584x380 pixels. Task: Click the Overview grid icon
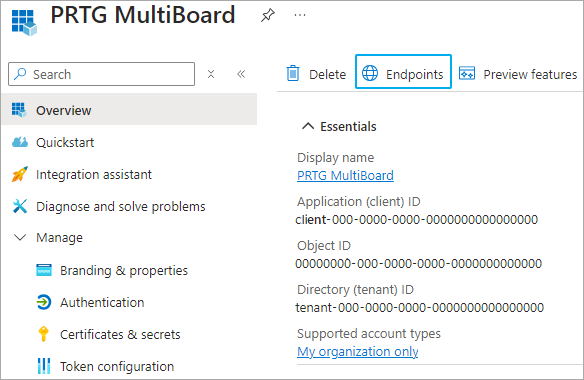tap(19, 110)
